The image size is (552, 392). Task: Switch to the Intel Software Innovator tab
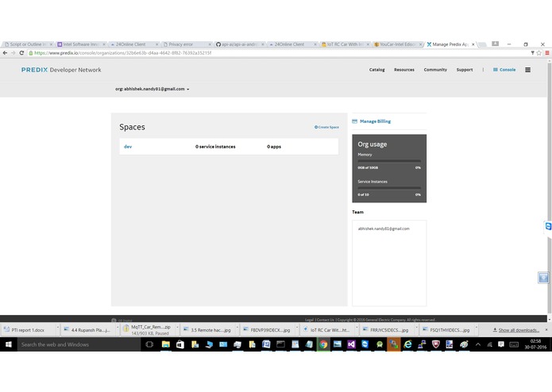[79, 44]
